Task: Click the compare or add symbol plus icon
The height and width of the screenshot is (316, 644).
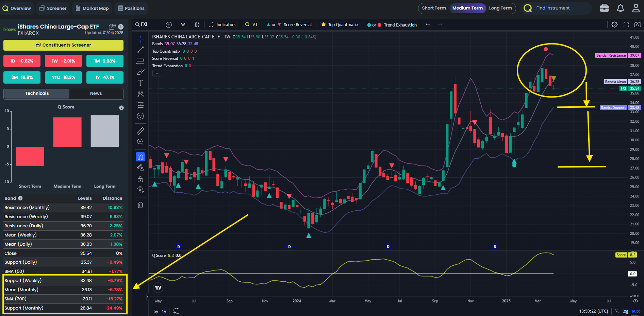Action: [x=169, y=25]
